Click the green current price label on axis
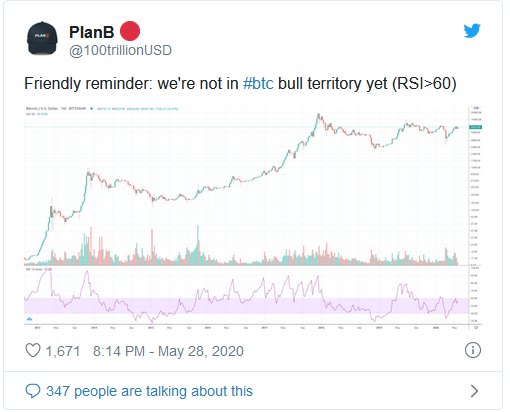510x412 pixels. [475, 127]
